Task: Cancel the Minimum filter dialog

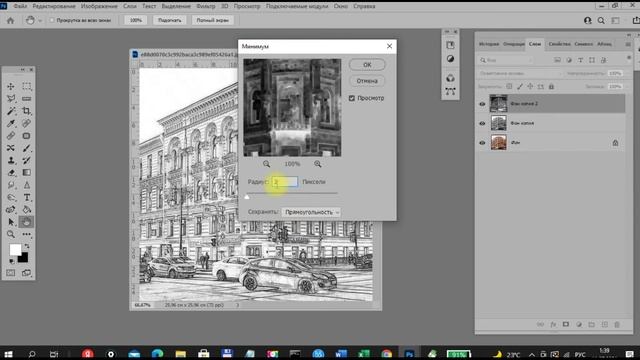Action: tap(367, 81)
